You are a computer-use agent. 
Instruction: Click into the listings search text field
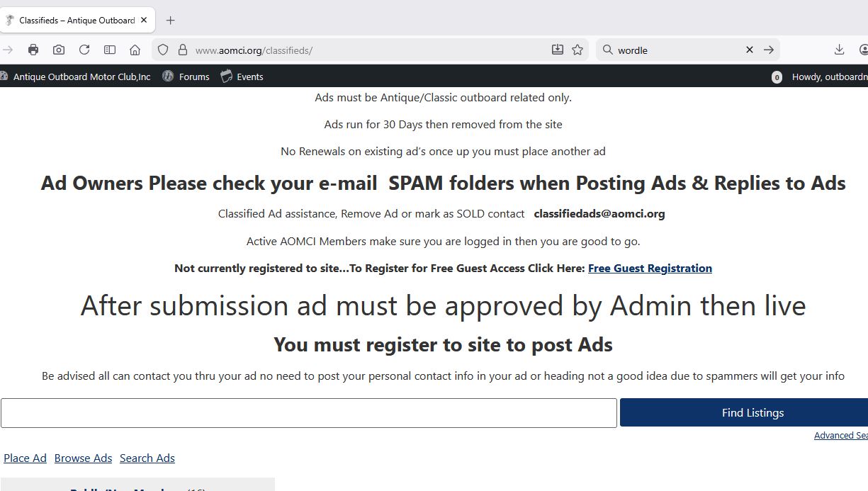pos(308,413)
